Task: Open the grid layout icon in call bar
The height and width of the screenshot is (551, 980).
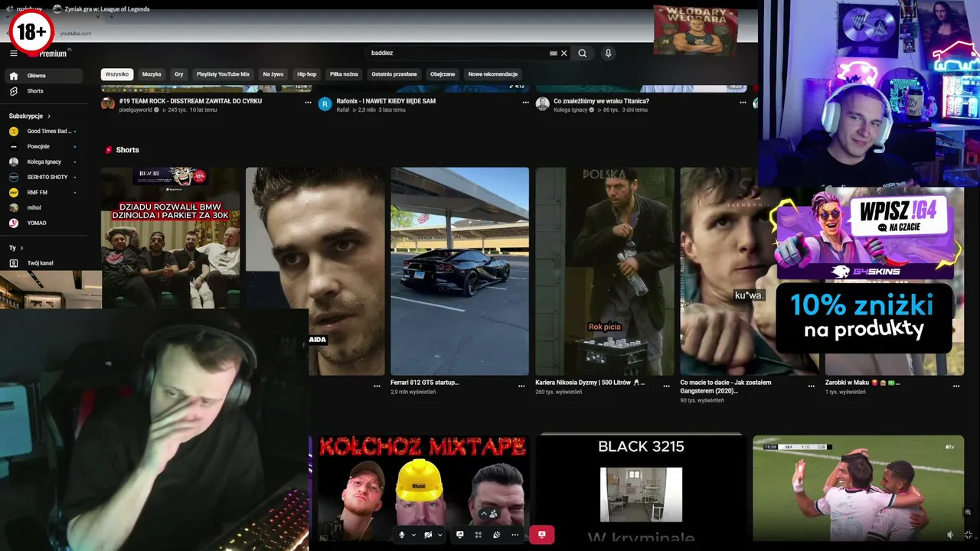Action: (478, 535)
